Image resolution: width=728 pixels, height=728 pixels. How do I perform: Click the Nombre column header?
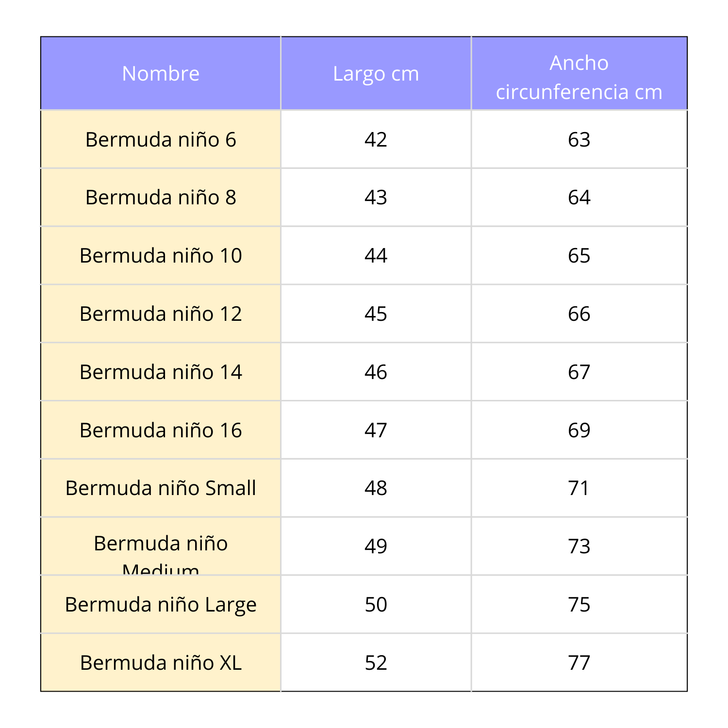point(161,73)
